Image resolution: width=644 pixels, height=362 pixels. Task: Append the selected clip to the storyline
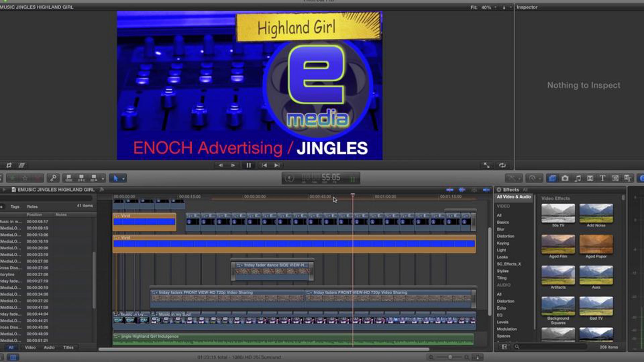pos(94,178)
